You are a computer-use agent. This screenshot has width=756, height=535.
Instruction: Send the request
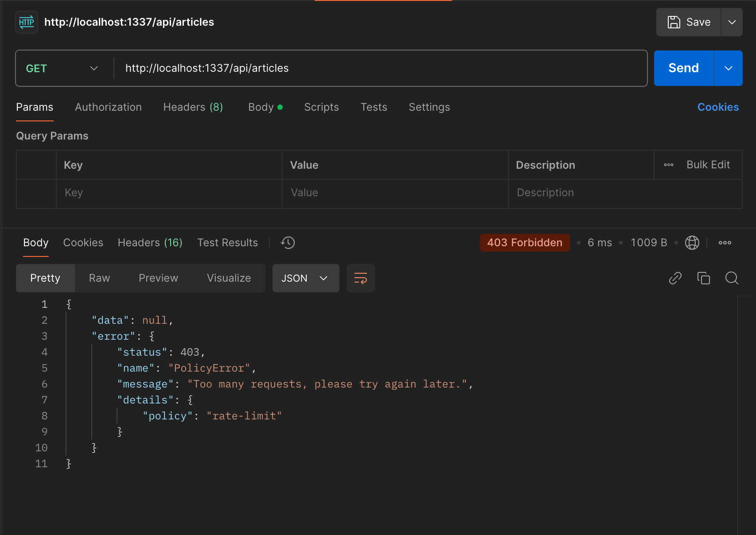click(x=683, y=68)
